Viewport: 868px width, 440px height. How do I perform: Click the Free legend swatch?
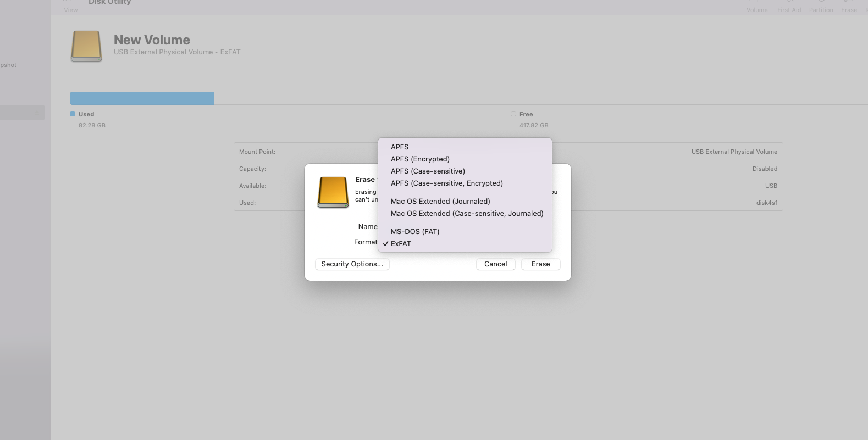(513, 114)
